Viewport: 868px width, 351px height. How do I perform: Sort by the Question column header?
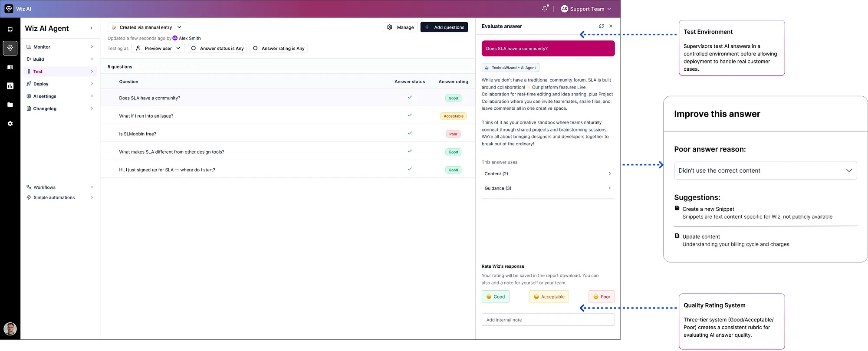[128, 82]
